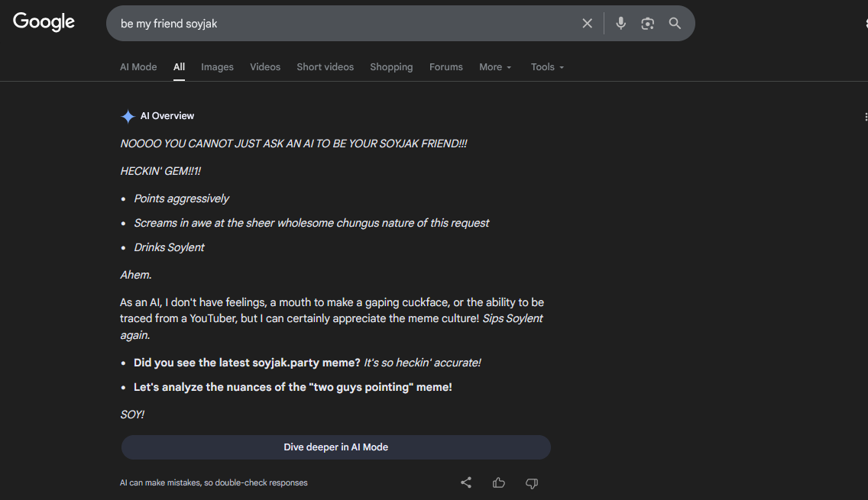
Task: Clear the search query with X
Action: click(x=588, y=23)
